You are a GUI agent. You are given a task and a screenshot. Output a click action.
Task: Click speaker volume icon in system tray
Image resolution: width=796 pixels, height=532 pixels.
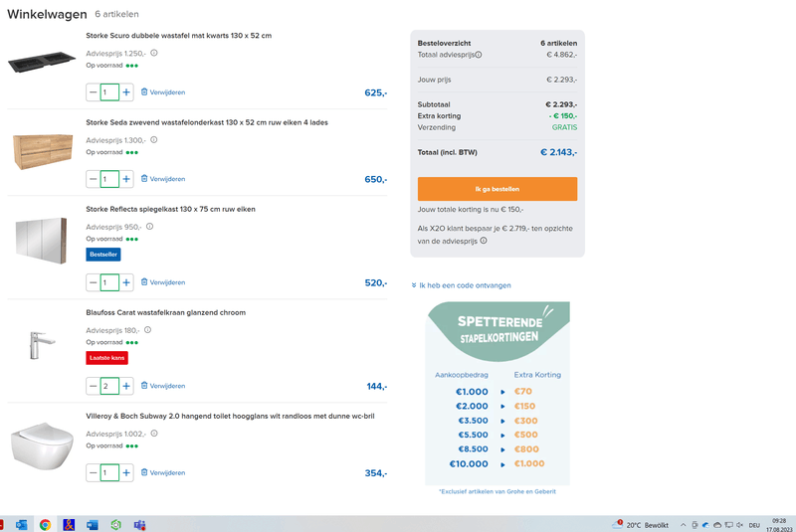[739, 525]
